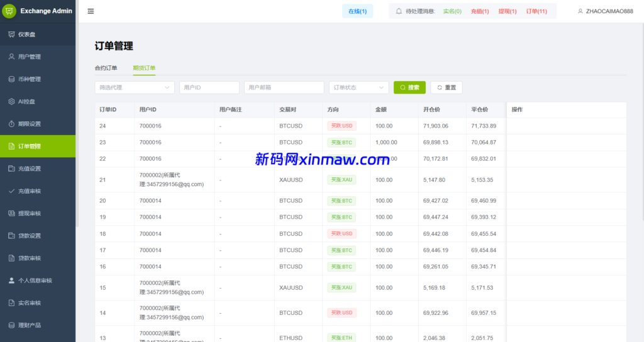
Task: Click the ZHAOCAIMAO888 account name
Action: [x=609, y=11]
